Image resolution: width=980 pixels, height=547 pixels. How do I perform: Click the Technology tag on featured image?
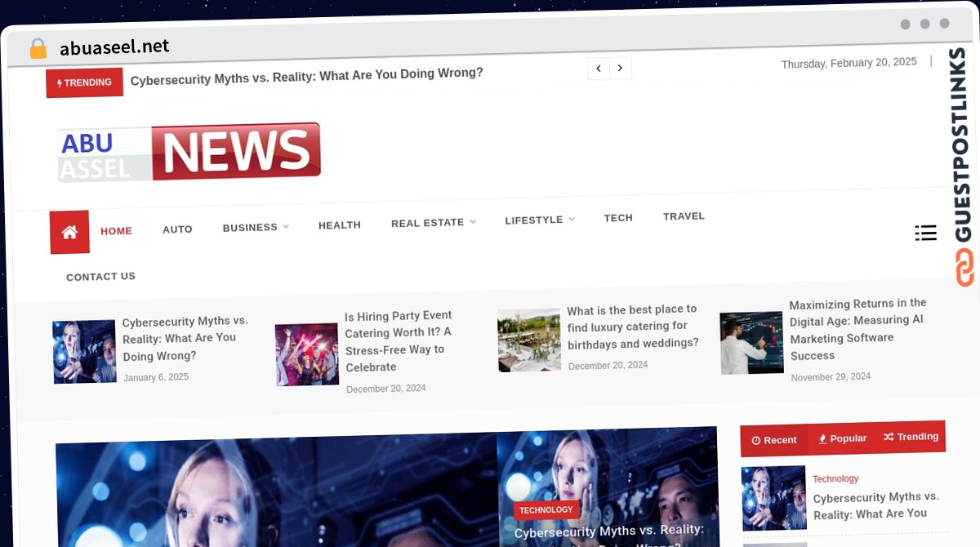(x=546, y=510)
